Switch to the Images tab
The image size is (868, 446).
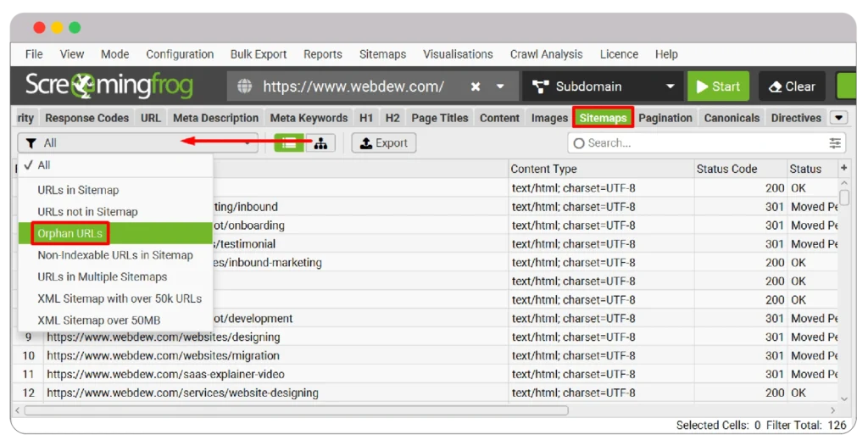coord(549,118)
